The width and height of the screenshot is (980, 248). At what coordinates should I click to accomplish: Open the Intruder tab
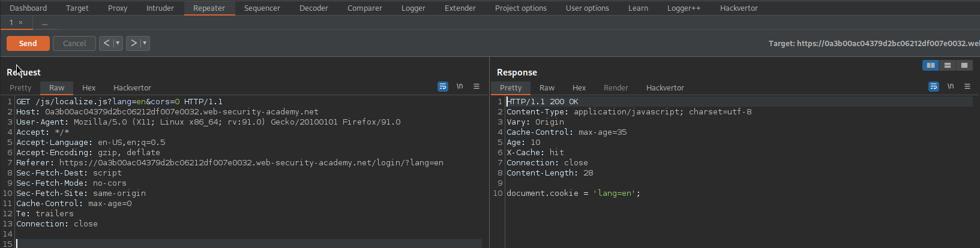coord(160,8)
